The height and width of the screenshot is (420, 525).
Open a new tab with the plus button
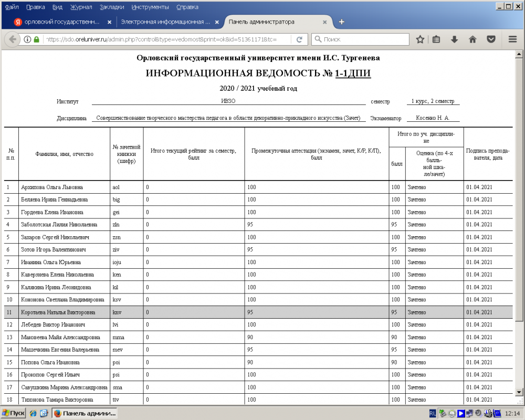point(342,22)
